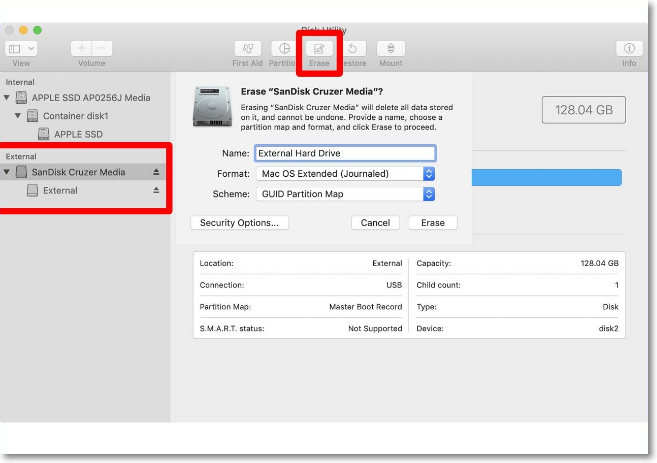Click the Name field with External Hard Drive

(x=345, y=153)
